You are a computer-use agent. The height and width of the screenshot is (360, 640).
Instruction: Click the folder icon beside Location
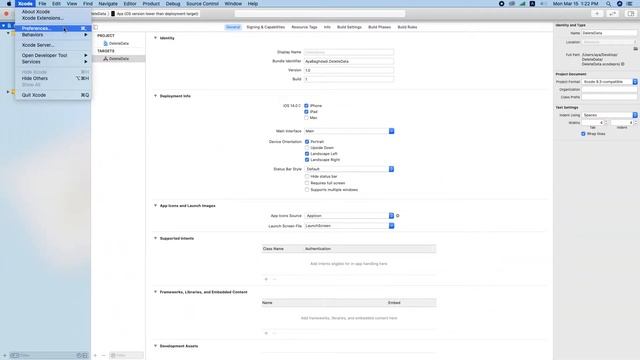tap(635, 49)
